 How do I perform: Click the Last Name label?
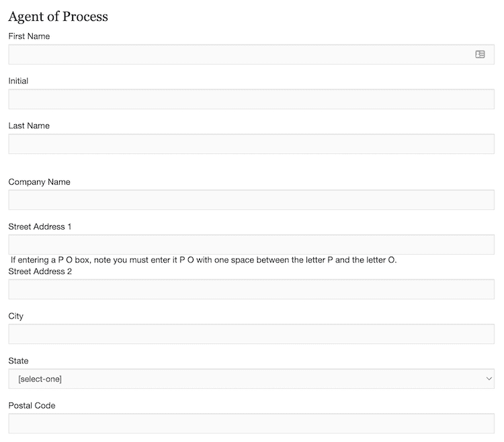[29, 126]
